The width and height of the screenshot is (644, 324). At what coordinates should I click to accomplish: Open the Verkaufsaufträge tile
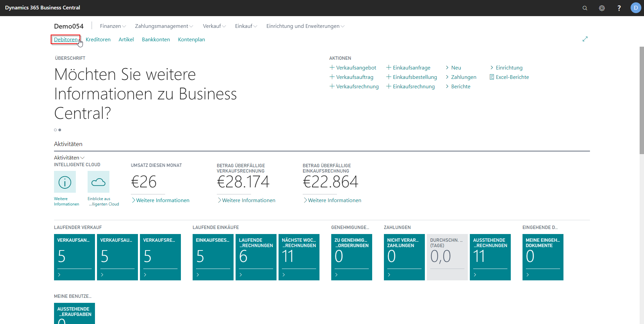pos(117,257)
